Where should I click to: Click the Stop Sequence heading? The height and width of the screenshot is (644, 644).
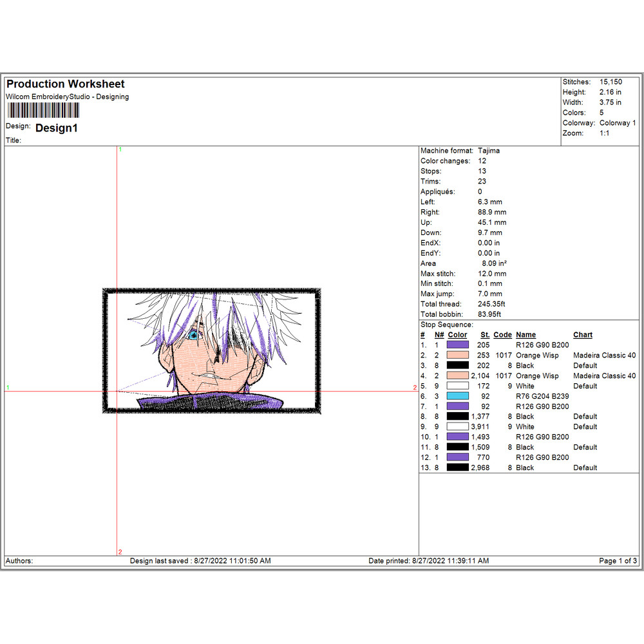446,325
